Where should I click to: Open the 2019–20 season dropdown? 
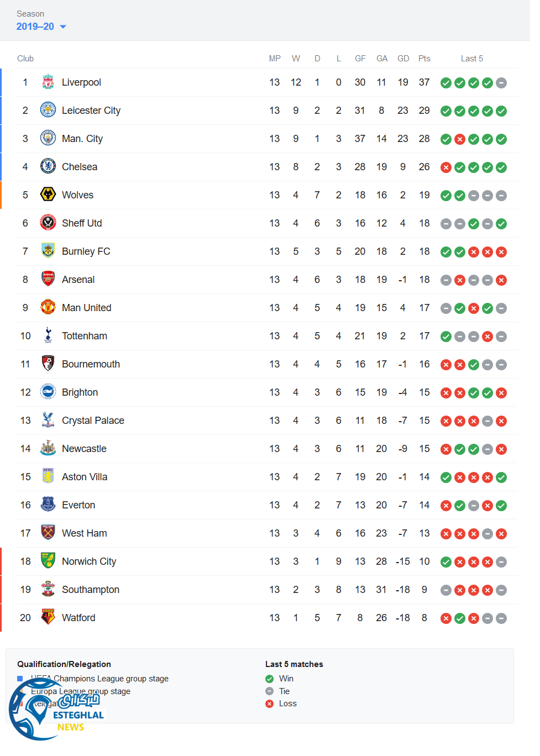coord(41,27)
